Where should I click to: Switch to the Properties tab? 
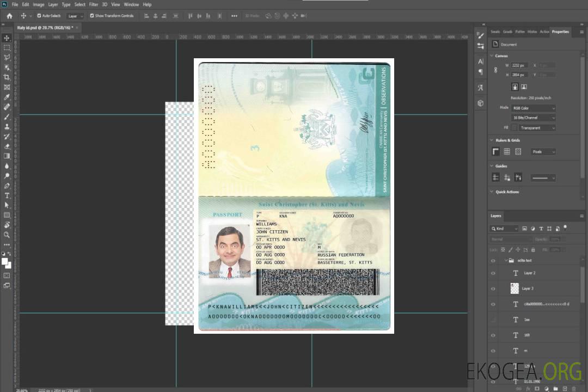[x=560, y=32]
